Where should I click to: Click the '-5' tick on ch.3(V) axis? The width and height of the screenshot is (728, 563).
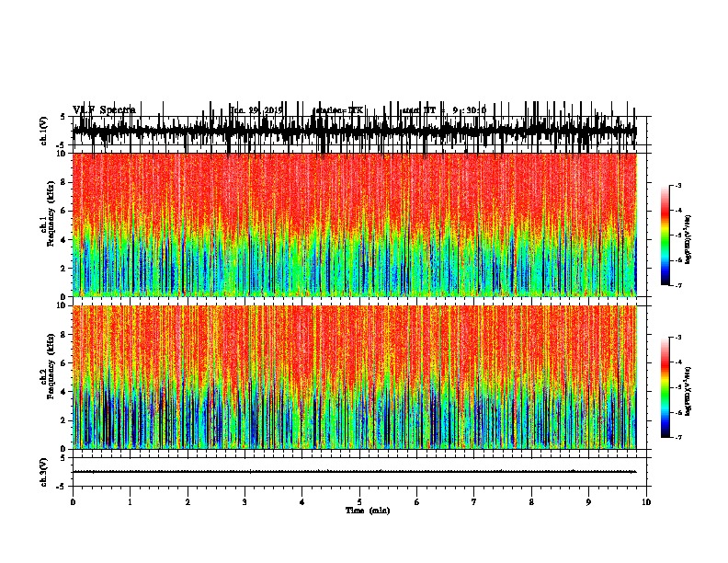coord(62,487)
